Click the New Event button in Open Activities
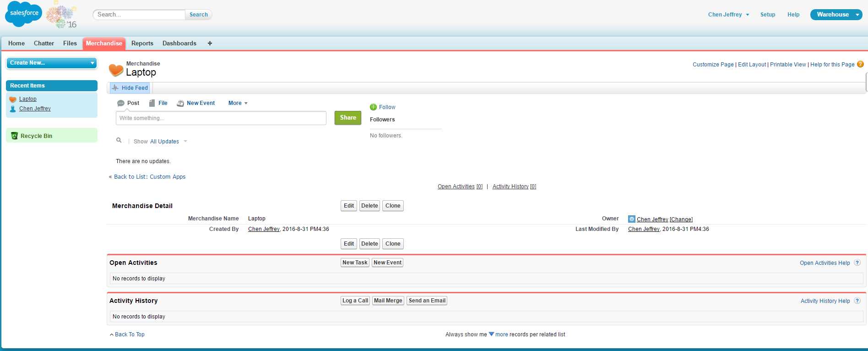 tap(387, 263)
